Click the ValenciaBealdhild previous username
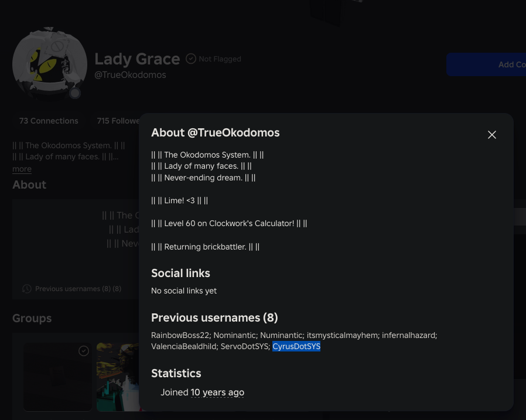The image size is (526, 420). click(183, 346)
